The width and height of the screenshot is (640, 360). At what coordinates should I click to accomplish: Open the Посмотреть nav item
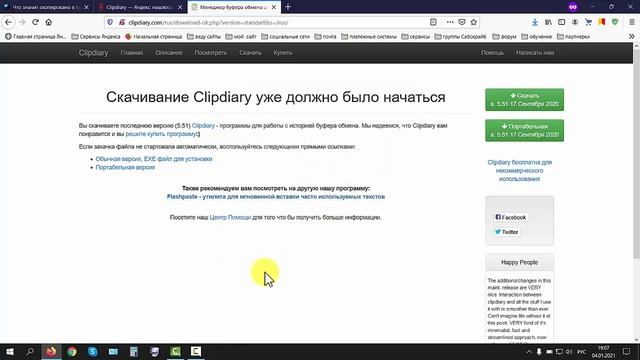tap(211, 53)
